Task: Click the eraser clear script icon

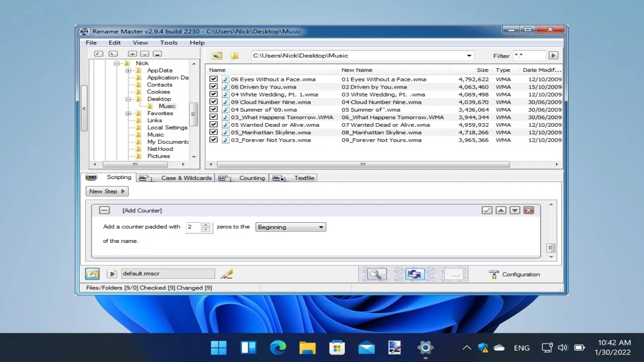Action: 226,274
